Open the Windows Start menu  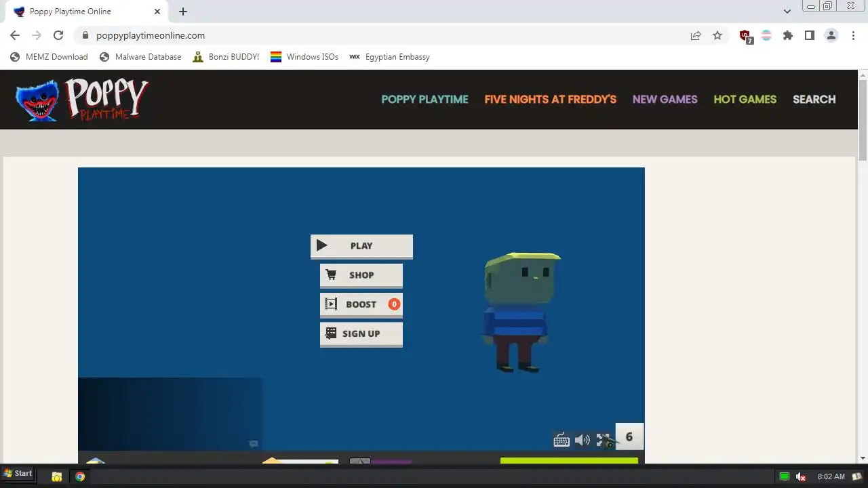(18, 474)
